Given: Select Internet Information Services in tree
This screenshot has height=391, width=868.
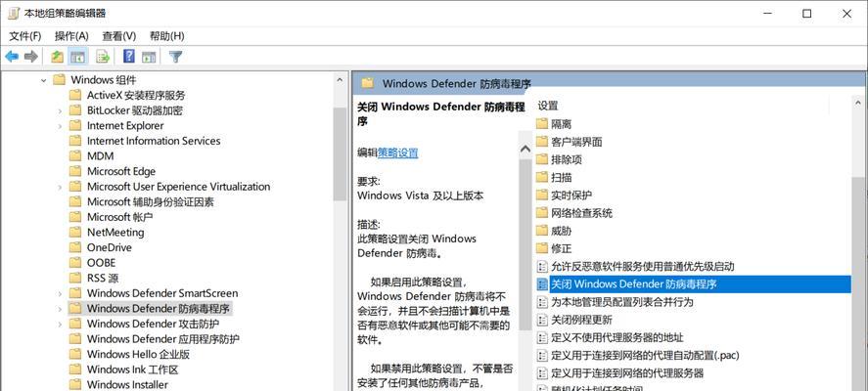Looking at the screenshot, I should (x=154, y=141).
